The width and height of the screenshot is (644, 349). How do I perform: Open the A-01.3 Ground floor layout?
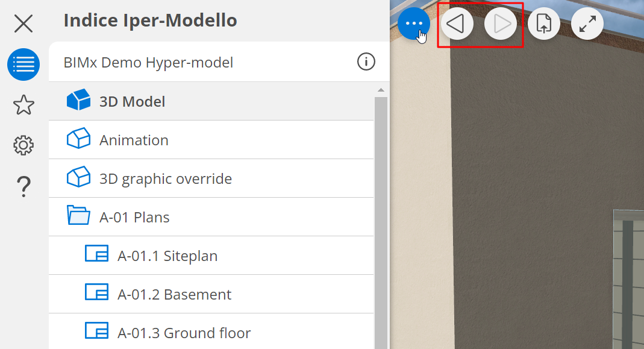click(x=184, y=333)
